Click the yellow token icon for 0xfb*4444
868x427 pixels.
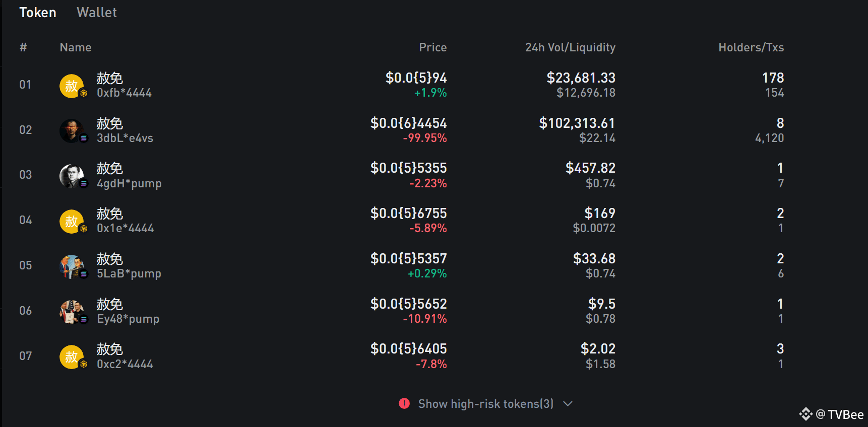click(x=72, y=86)
